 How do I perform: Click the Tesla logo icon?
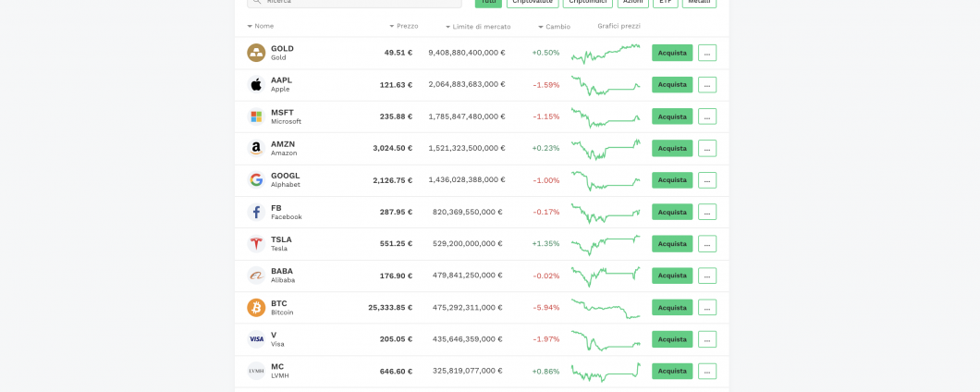click(256, 244)
